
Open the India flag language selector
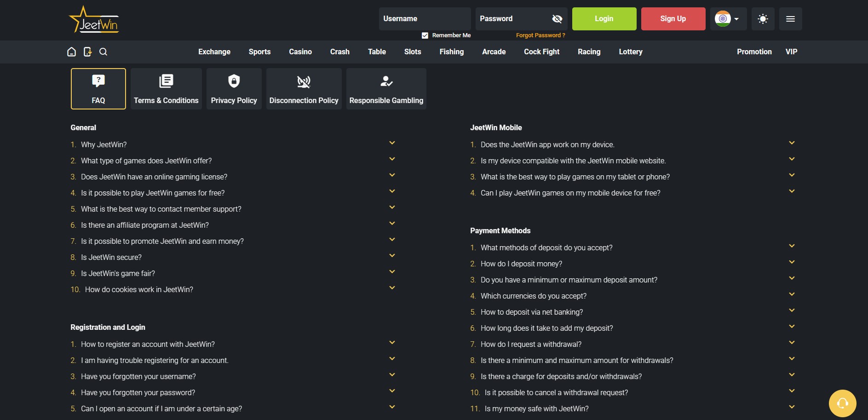[x=728, y=19]
